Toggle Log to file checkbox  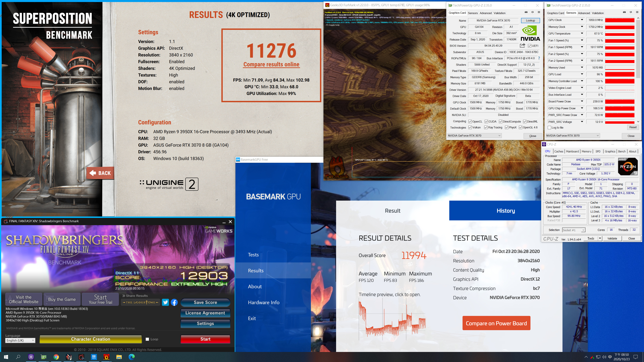coord(549,128)
